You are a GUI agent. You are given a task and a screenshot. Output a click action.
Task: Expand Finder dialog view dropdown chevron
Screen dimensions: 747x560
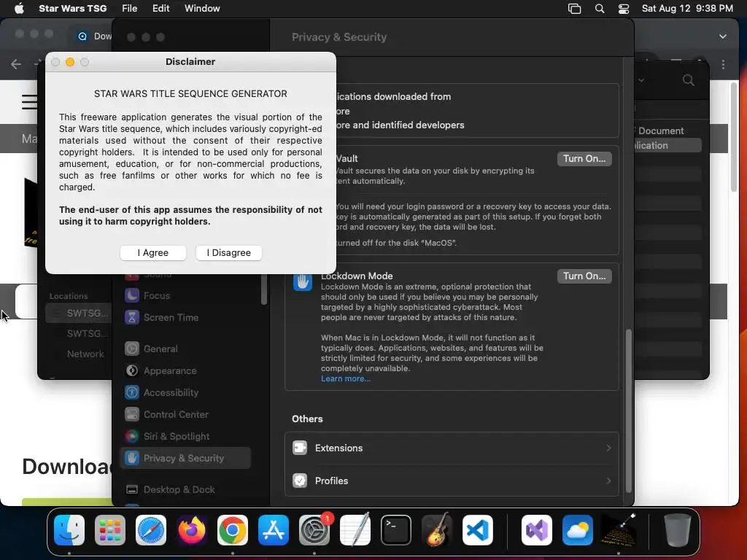pos(641,80)
